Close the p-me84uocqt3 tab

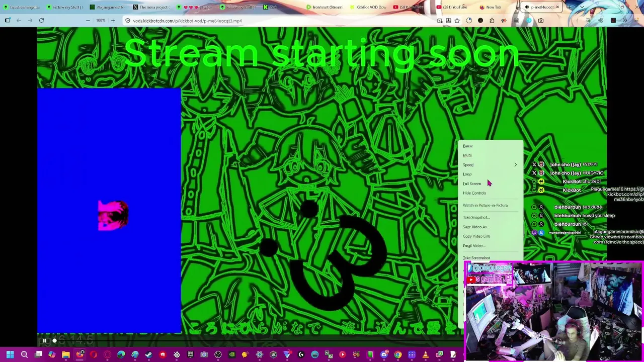[557, 7]
